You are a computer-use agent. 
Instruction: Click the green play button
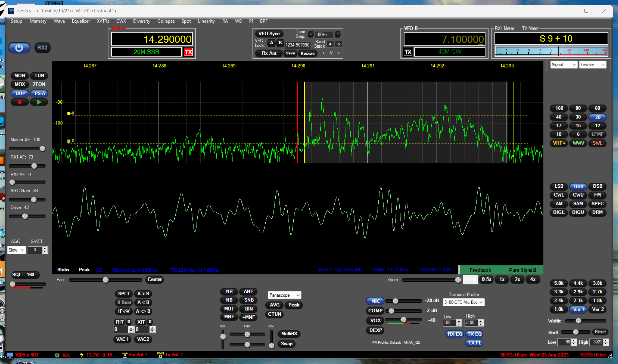(39, 102)
